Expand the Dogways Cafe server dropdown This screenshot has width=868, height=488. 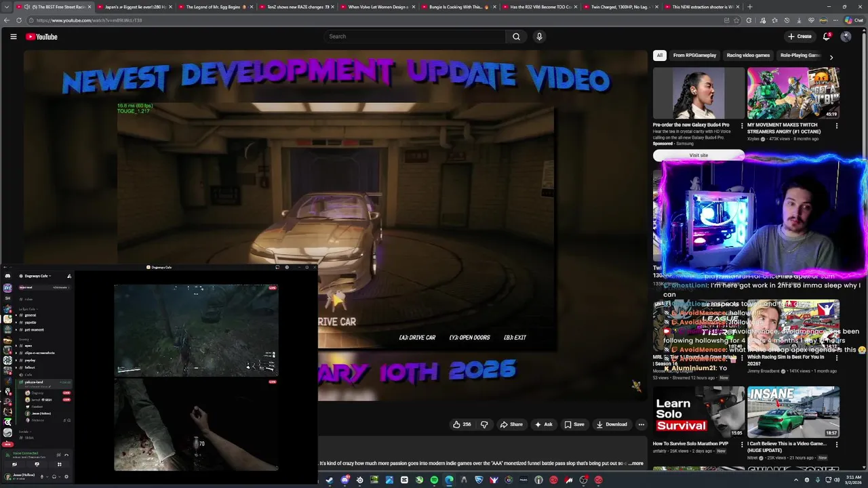coord(37,276)
